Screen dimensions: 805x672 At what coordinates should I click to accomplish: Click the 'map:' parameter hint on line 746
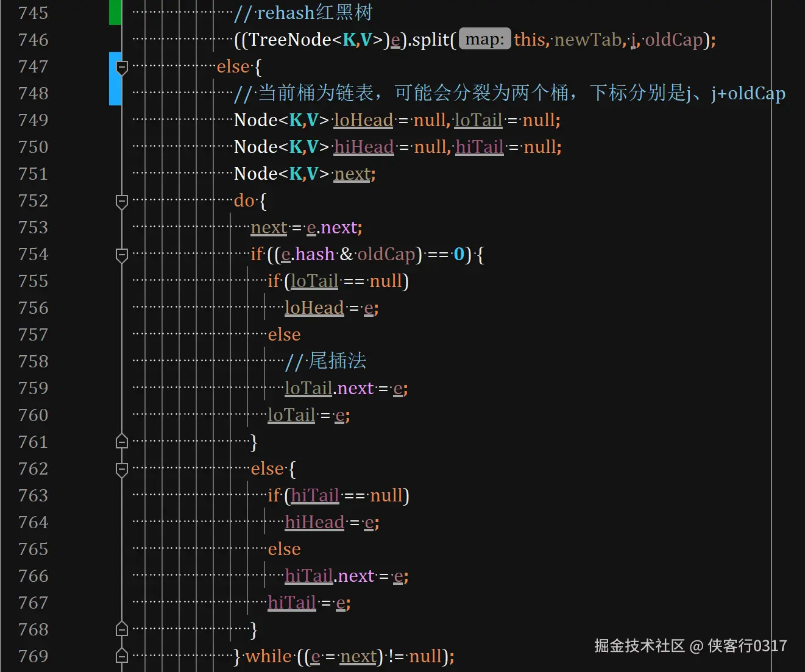pyautogui.click(x=484, y=40)
